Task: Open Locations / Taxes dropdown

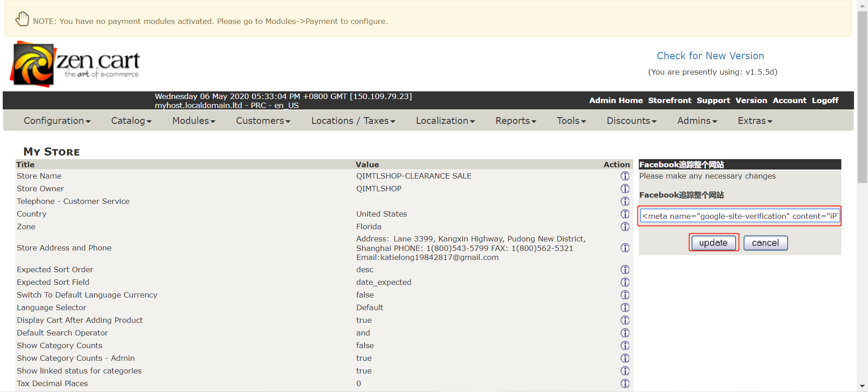Action: tap(354, 121)
